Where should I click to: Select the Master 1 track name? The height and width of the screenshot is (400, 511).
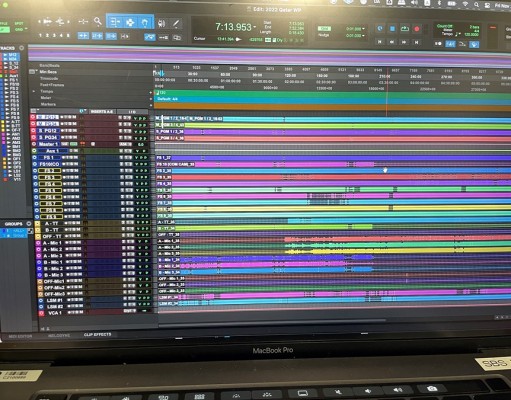(48, 144)
